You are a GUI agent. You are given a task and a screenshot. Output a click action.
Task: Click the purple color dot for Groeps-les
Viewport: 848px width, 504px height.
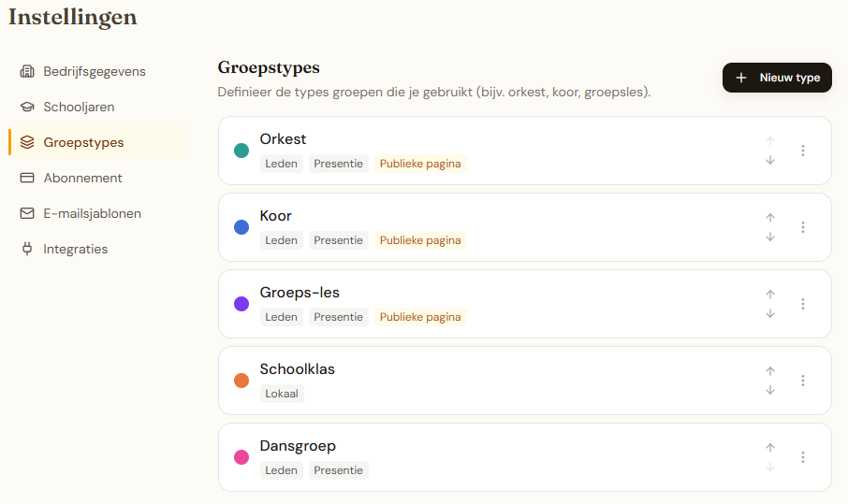click(241, 304)
